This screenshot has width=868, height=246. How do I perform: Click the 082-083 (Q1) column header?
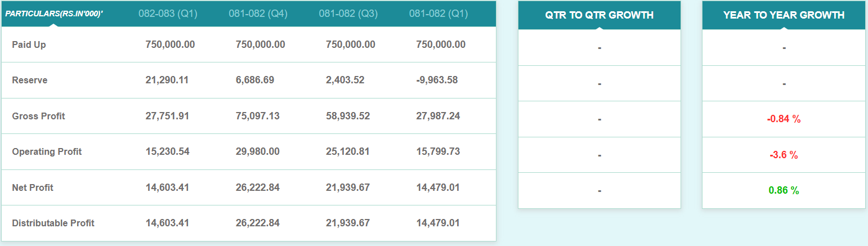[168, 14]
